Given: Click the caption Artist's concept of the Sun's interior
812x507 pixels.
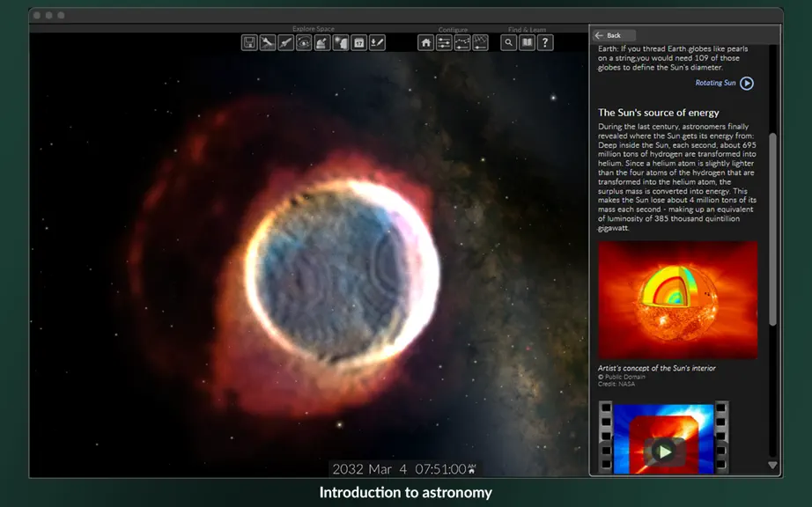Looking at the screenshot, I should coord(657,368).
